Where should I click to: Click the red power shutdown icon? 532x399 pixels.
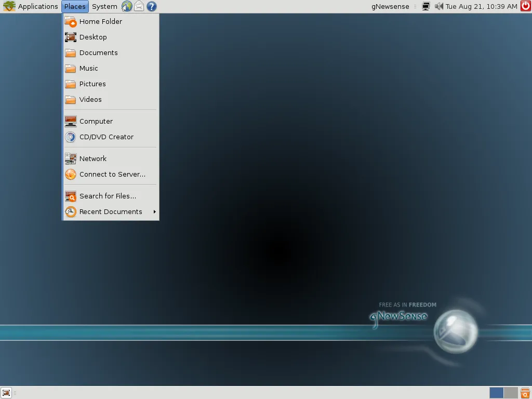(526, 6)
